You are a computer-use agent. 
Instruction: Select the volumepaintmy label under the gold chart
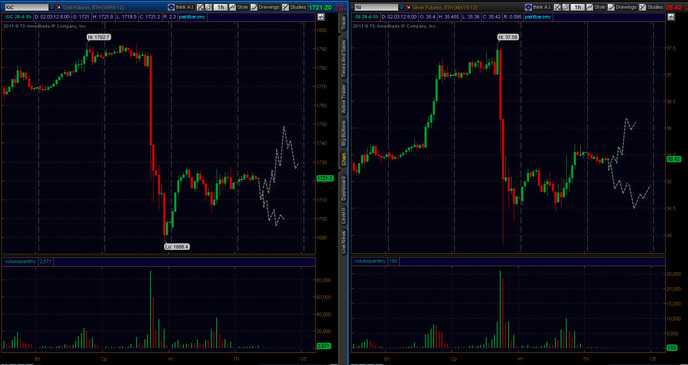coord(20,261)
